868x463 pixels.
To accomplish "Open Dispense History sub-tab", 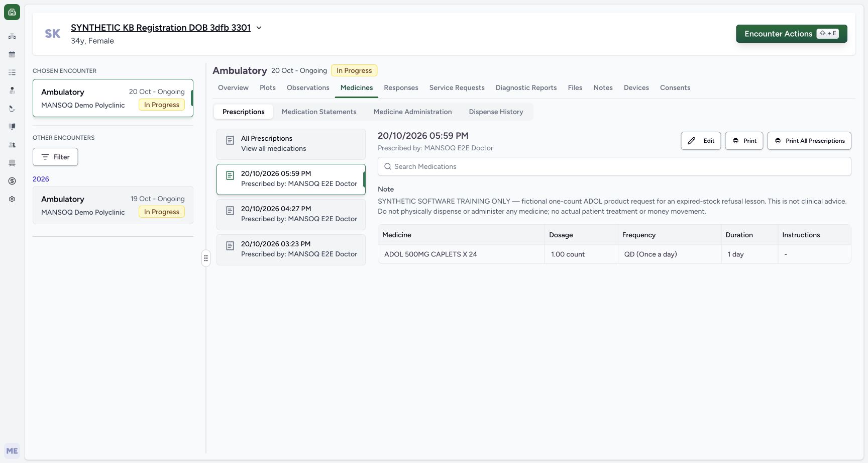I will (496, 112).
